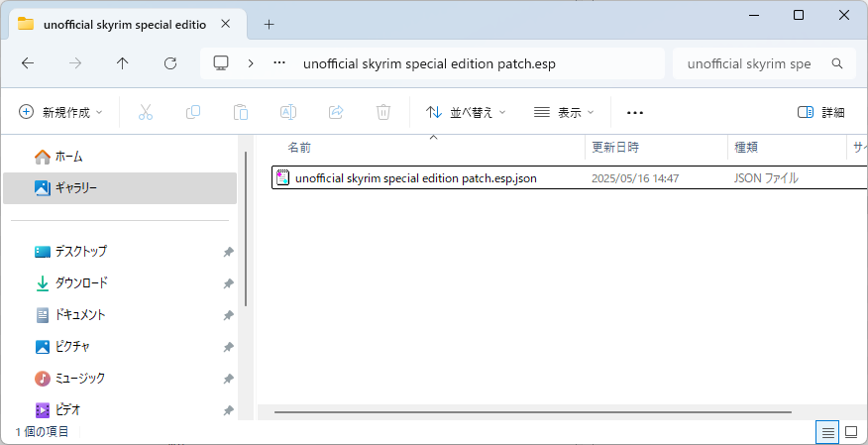Switch to large thumbnails view icon
Viewport: 868px width, 445px height.
pos(851,432)
